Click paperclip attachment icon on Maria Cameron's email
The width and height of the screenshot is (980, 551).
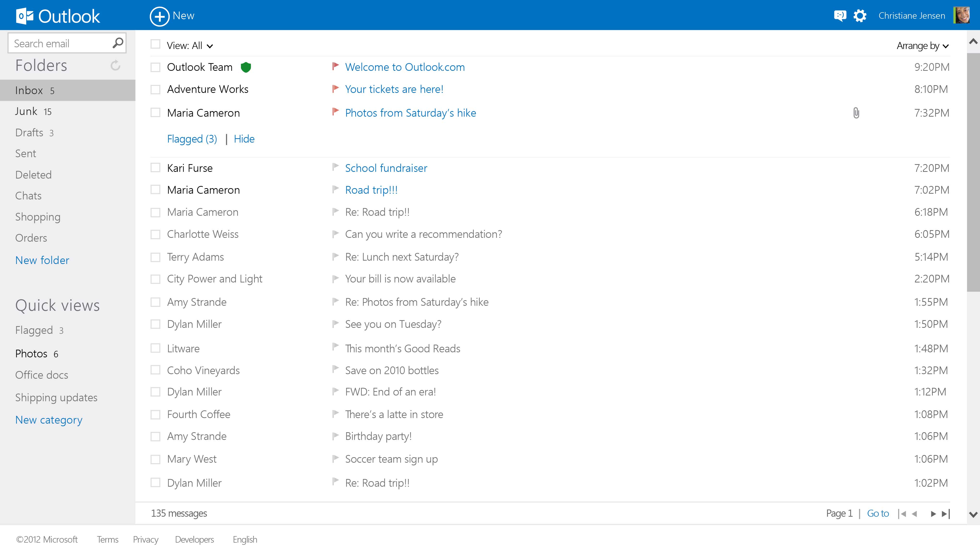(856, 113)
